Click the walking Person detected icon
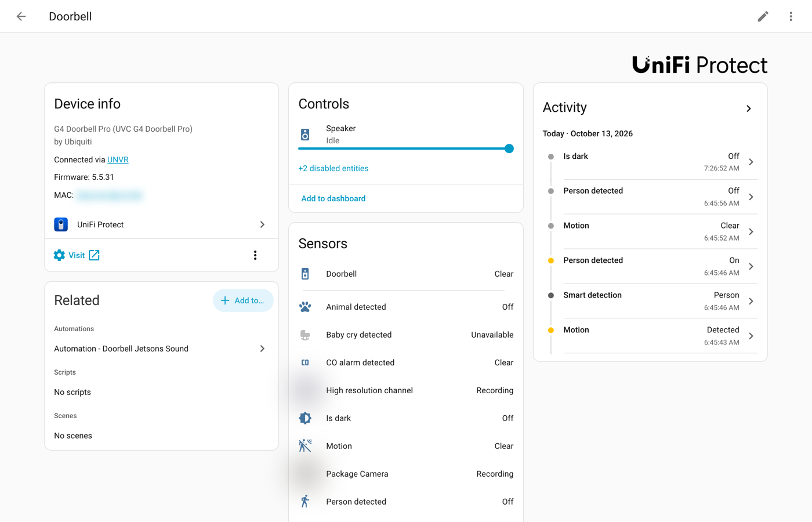The image size is (812, 522). tap(305, 502)
